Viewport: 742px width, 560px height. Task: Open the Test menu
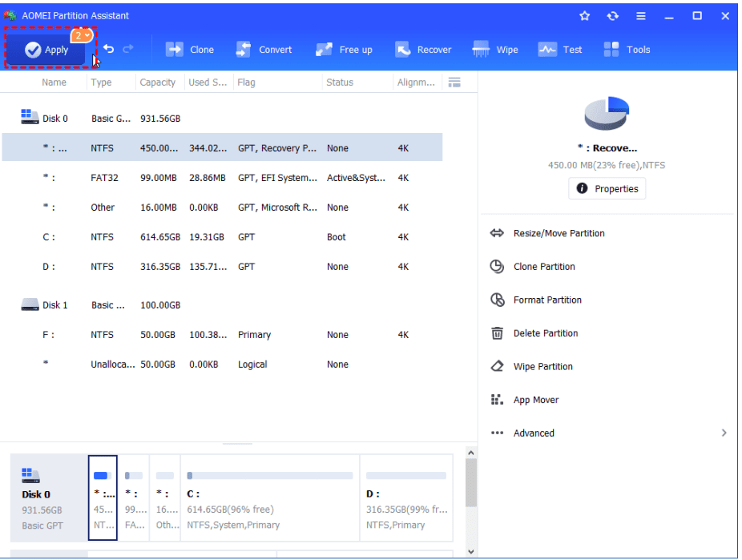click(x=560, y=50)
